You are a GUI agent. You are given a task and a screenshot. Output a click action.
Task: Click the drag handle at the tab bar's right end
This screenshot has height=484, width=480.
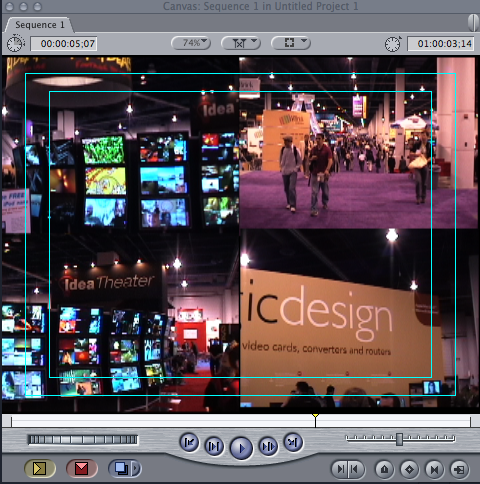473,23
